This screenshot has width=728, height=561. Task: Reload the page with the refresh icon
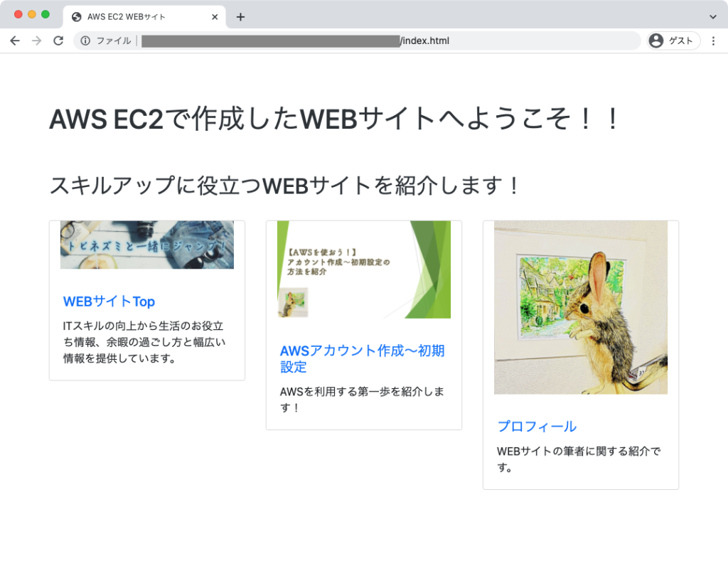tap(58, 41)
